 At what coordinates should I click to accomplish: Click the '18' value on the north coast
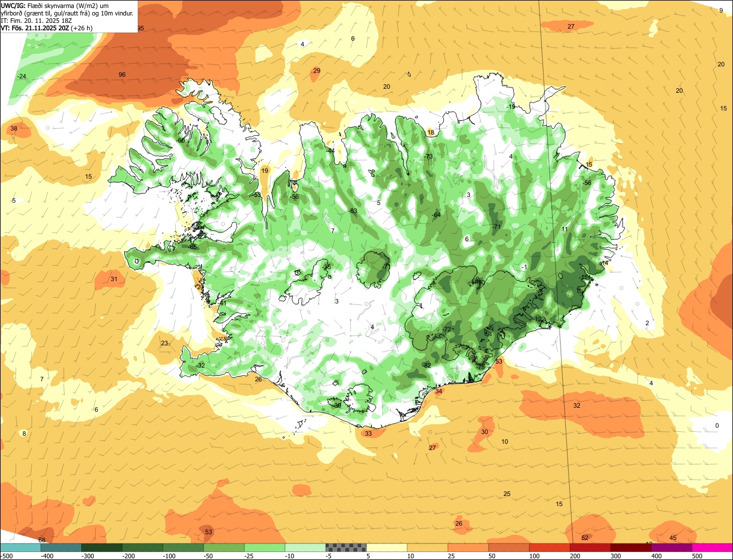click(431, 132)
